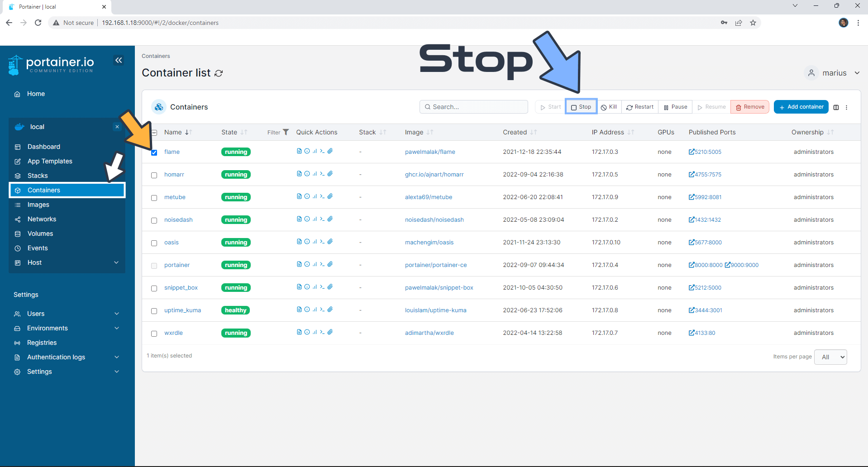Refresh the container list icon

(x=219, y=73)
